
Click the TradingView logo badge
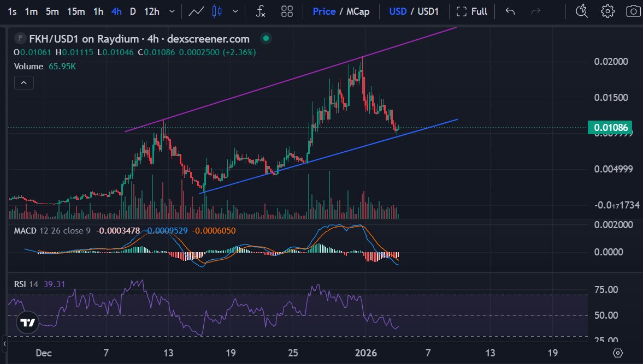coord(27,323)
